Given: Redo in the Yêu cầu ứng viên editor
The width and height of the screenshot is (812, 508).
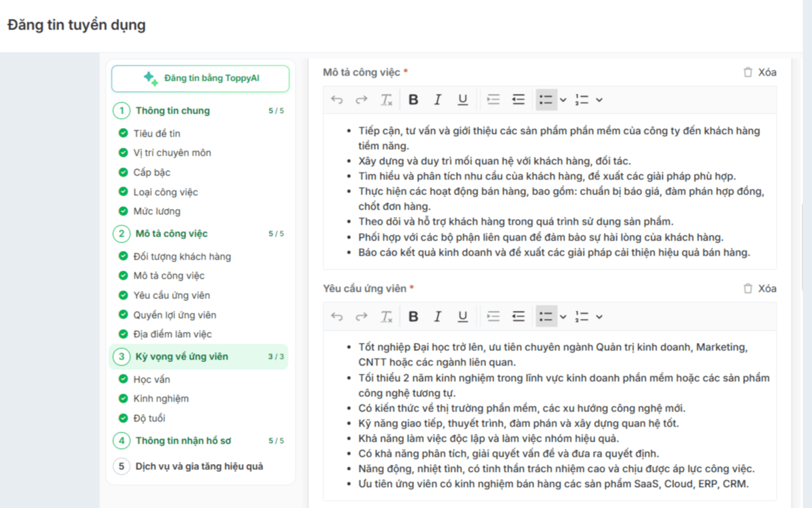Looking at the screenshot, I should (361, 317).
